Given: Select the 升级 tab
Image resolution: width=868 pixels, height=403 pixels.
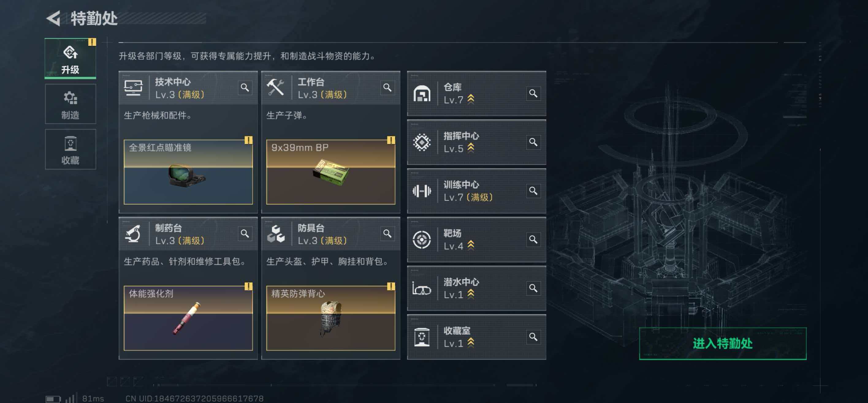Looking at the screenshot, I should [x=70, y=58].
